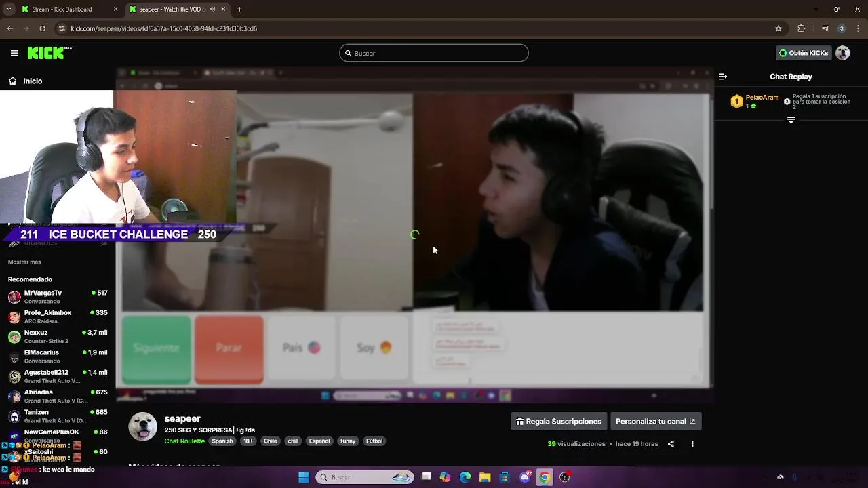Open the Chat Roulette category link
Viewport: 868px width, 488px height.
[184, 441]
